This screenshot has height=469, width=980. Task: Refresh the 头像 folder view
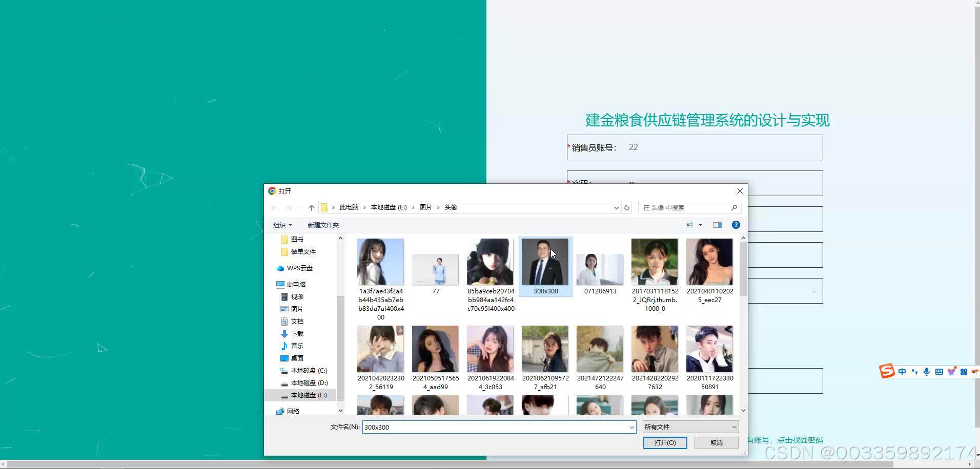pyautogui.click(x=626, y=207)
